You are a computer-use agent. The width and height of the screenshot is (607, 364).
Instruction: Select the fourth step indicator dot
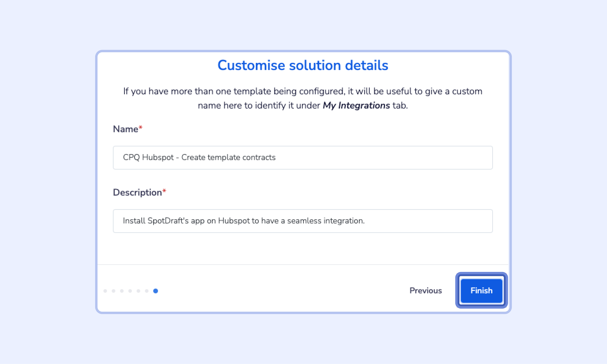(130, 291)
